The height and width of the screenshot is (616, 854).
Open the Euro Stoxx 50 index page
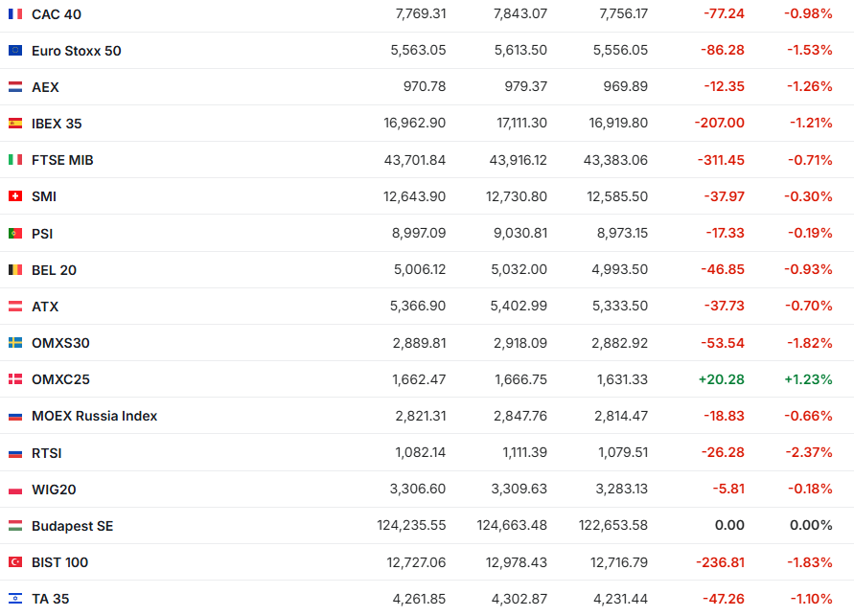(77, 51)
